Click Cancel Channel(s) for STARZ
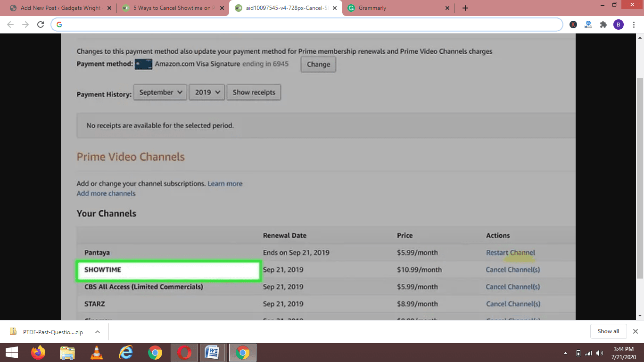Screen dimensions: 644x362 (x=513, y=304)
